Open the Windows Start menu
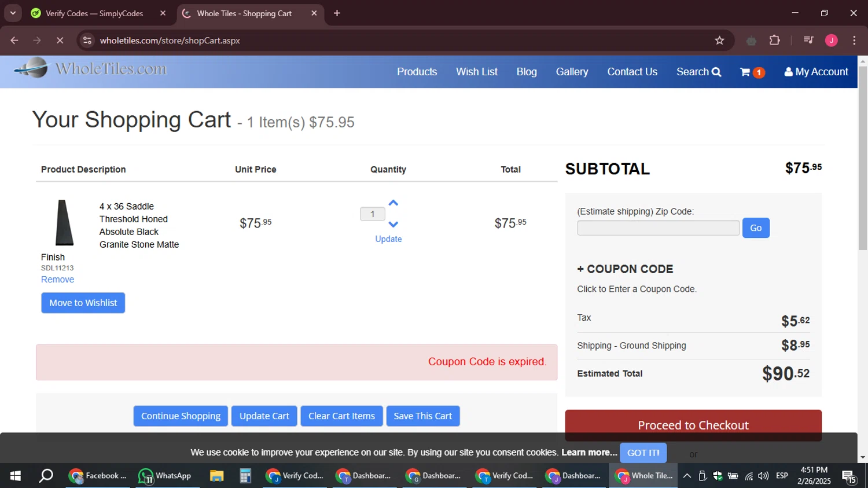Screen dimensions: 868x488 click(16, 476)
